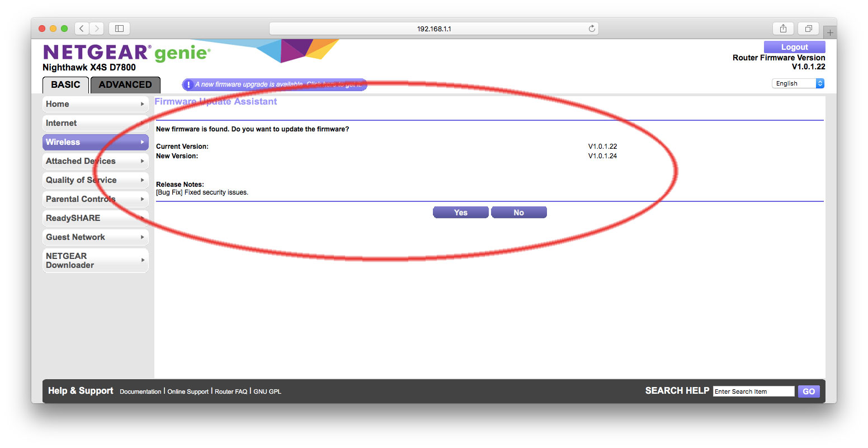The image size is (868, 448).
Task: Open the Internet settings page
Action: click(x=96, y=123)
